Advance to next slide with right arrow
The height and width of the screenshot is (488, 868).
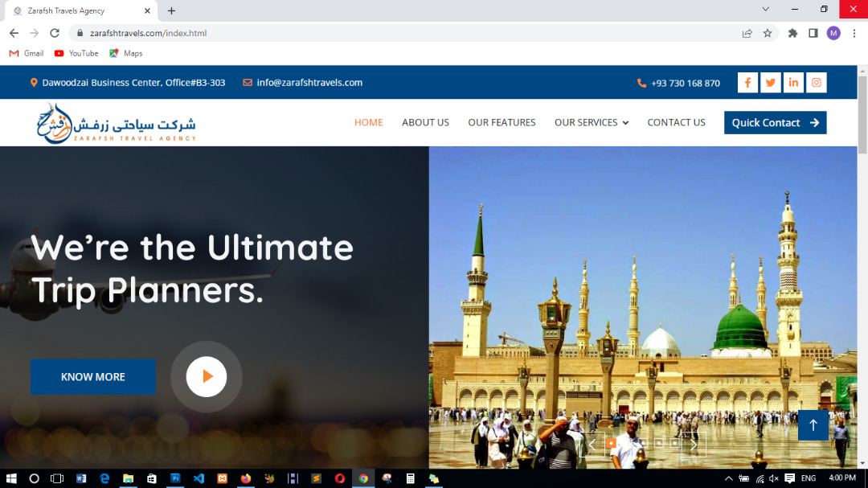coord(694,445)
